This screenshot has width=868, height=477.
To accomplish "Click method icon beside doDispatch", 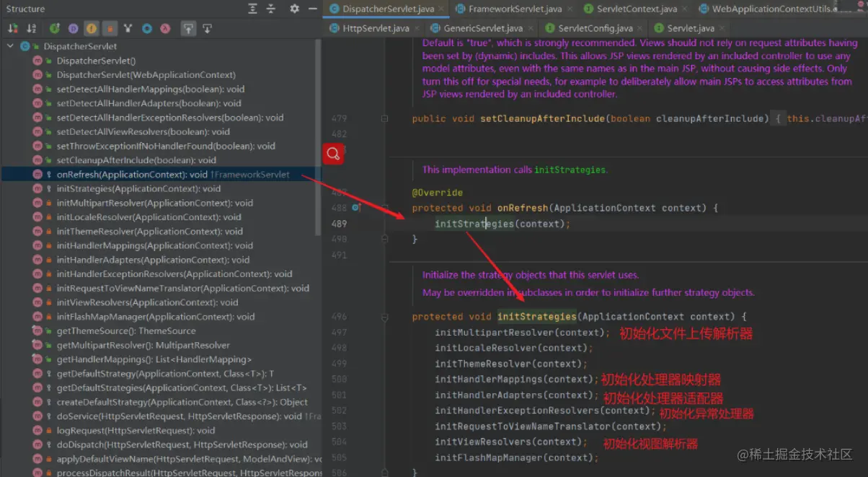I will [x=37, y=445].
